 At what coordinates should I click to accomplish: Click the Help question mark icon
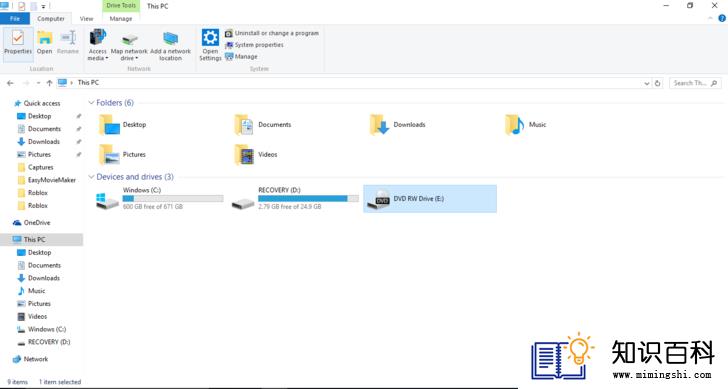[722, 19]
